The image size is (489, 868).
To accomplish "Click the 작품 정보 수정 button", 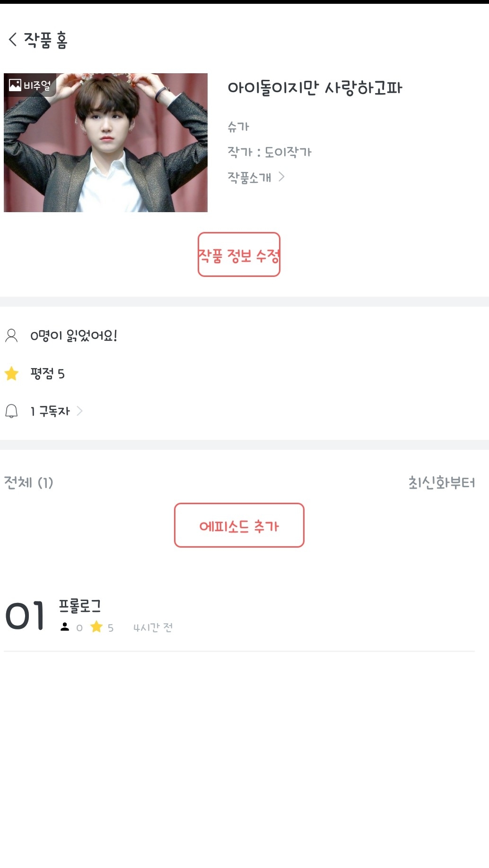I will coord(239,255).
